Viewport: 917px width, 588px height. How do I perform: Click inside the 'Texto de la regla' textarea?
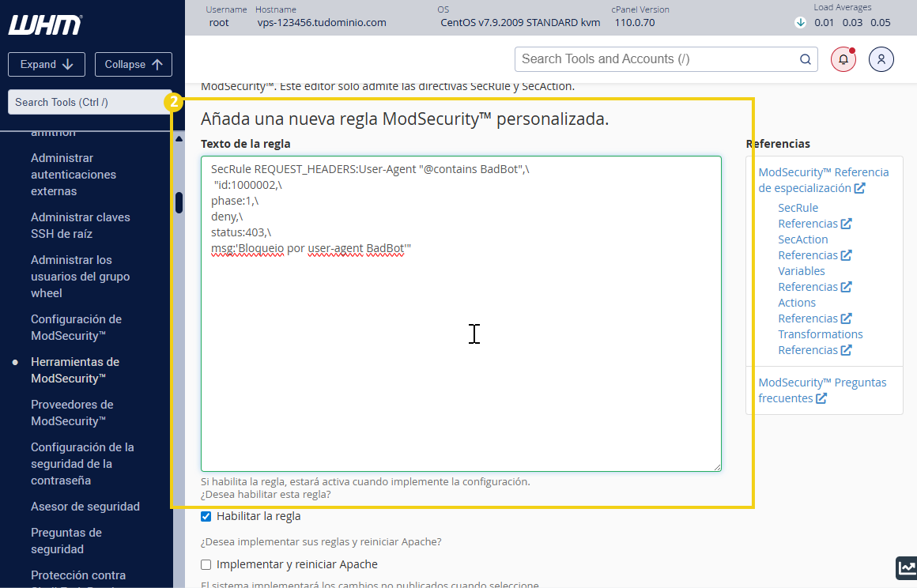(461, 313)
